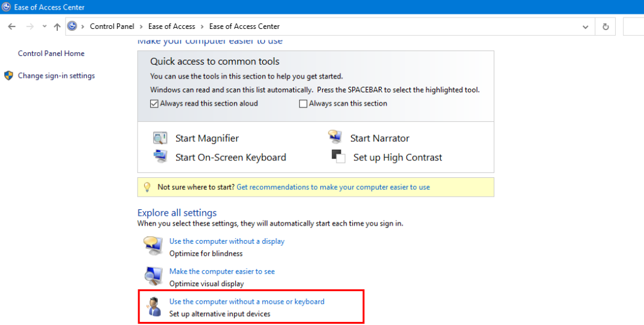Viewport: 644px width, 325px height.
Task: Click the Optimize visual display text
Action: (206, 284)
